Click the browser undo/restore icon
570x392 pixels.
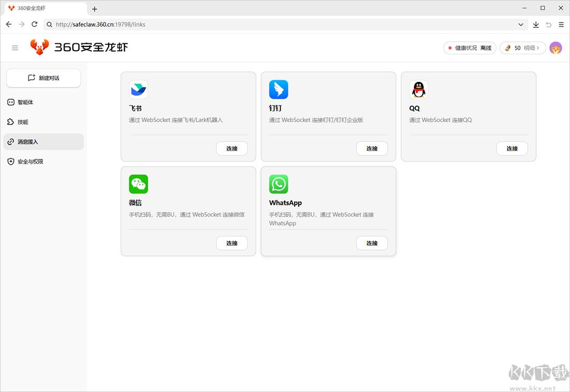(548, 25)
